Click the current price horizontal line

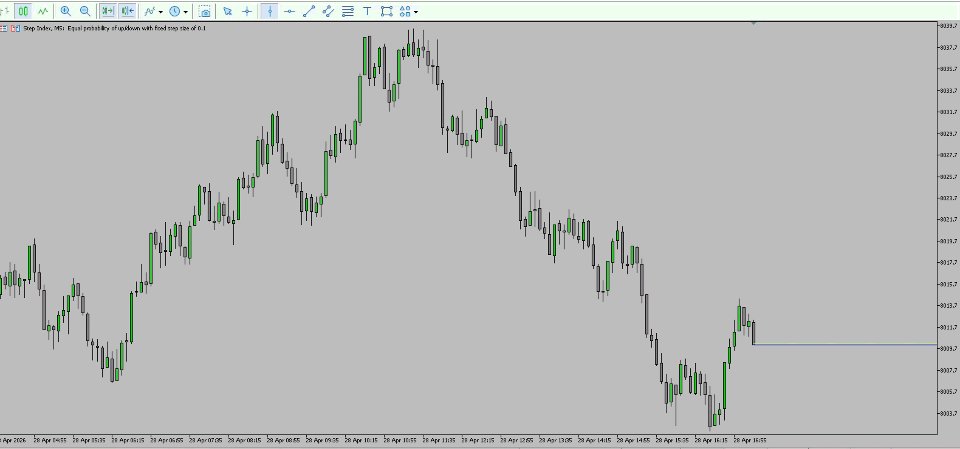(x=845, y=345)
